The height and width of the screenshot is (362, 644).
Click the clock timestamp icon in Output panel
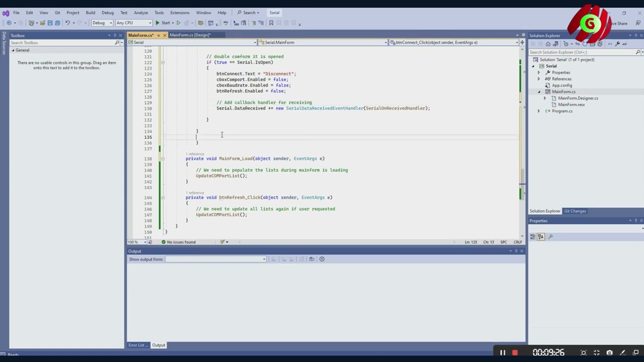coord(322,259)
